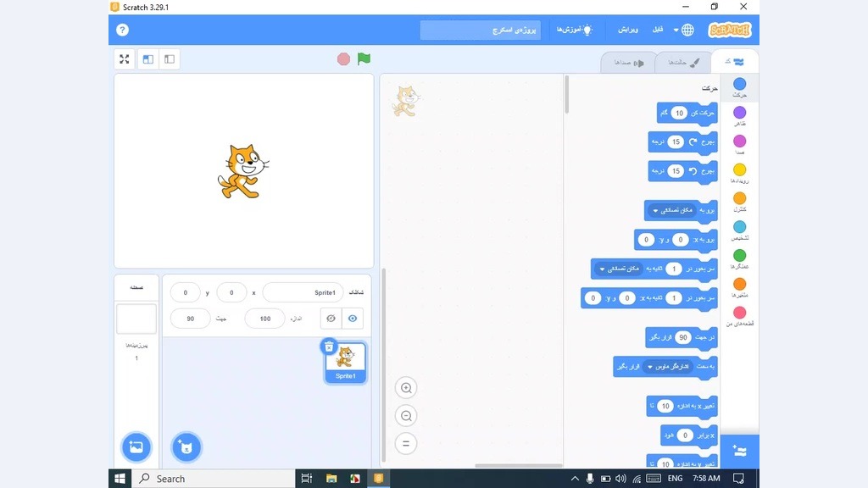This screenshot has height=488, width=868.
Task: Click the turn counterclockwise 15 degrees block
Action: (x=682, y=171)
